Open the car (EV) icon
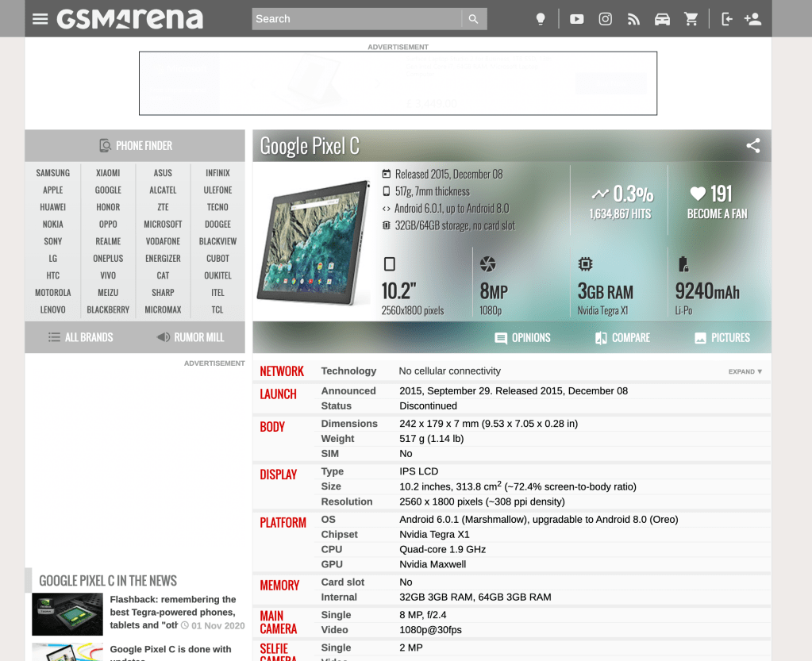Image resolution: width=812 pixels, height=661 pixels. pos(662,19)
